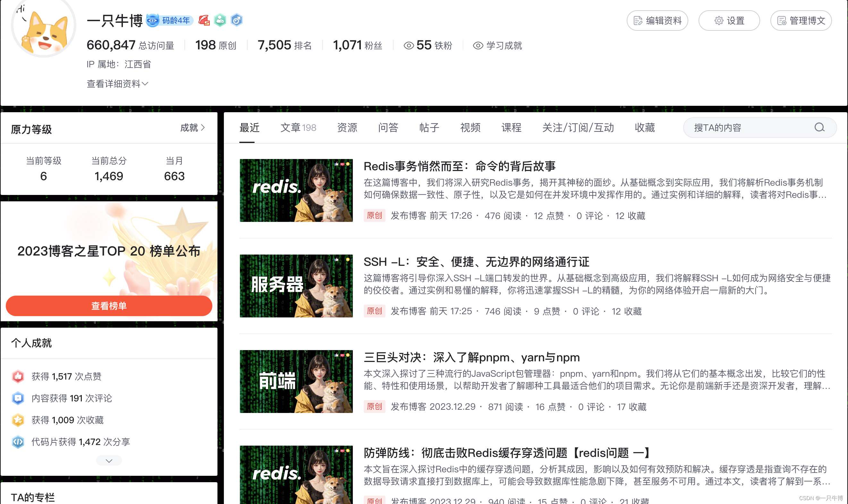Click the 当月 663 value
Image resolution: width=848 pixels, height=504 pixels.
coord(174,176)
